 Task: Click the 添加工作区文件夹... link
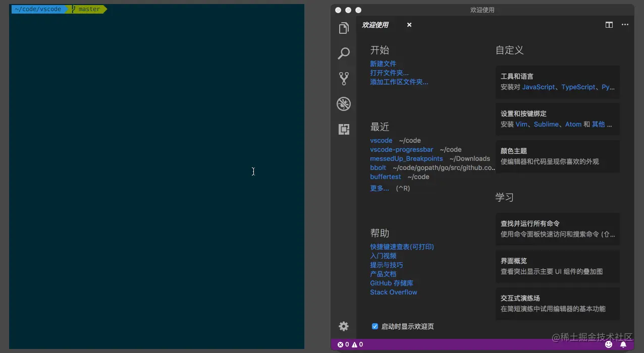399,82
